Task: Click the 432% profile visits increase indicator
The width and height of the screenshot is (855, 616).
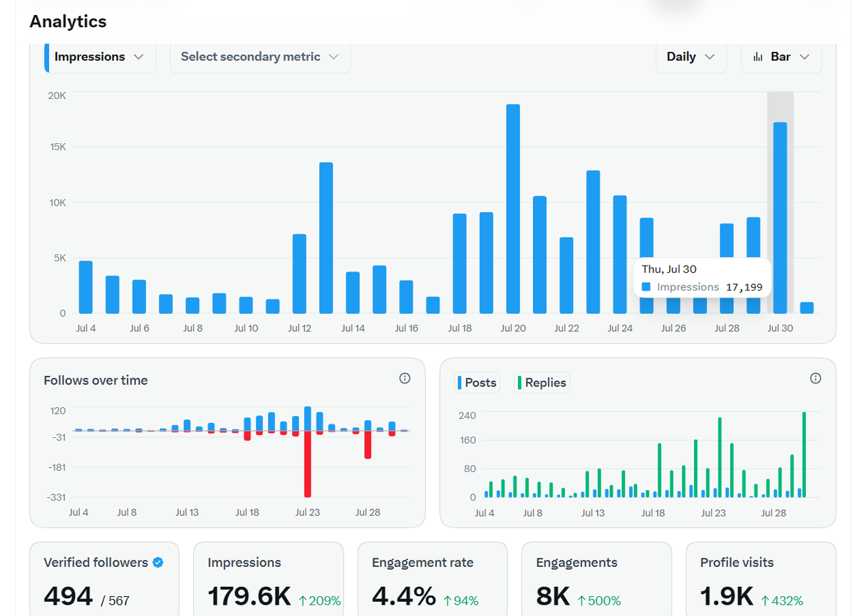Action: 782,601
